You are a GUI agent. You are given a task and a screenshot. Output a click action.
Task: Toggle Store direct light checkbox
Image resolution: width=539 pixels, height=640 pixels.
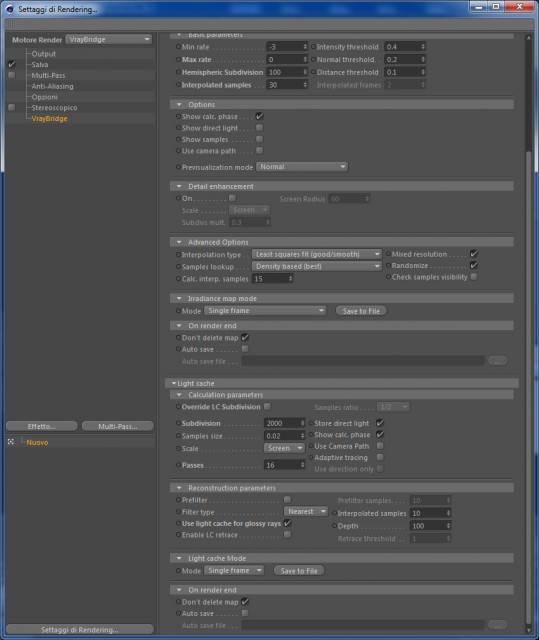click(380, 423)
